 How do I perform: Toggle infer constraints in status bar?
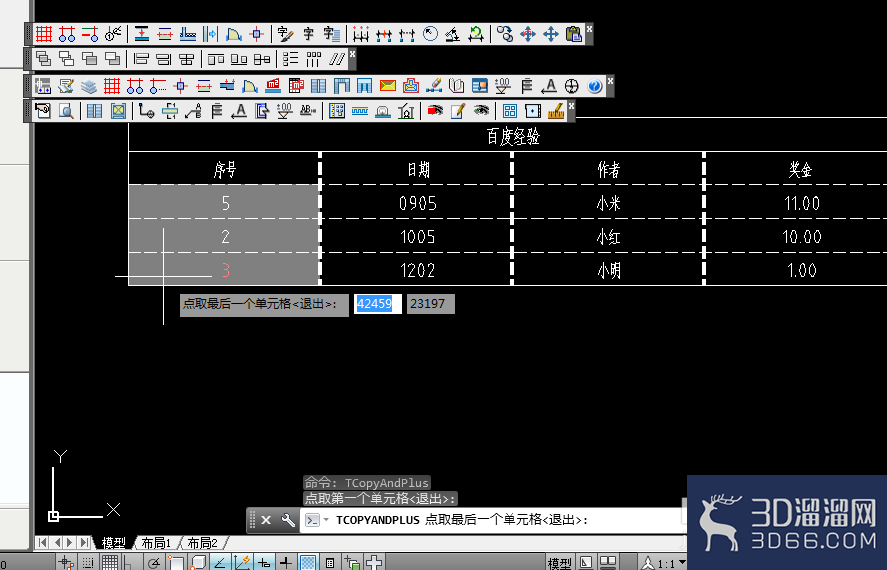[66, 563]
